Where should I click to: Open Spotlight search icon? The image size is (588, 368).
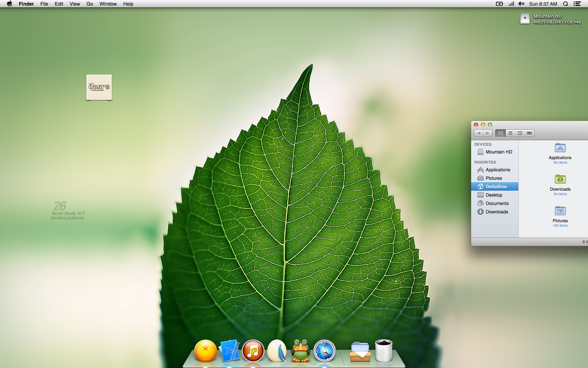pos(565,4)
